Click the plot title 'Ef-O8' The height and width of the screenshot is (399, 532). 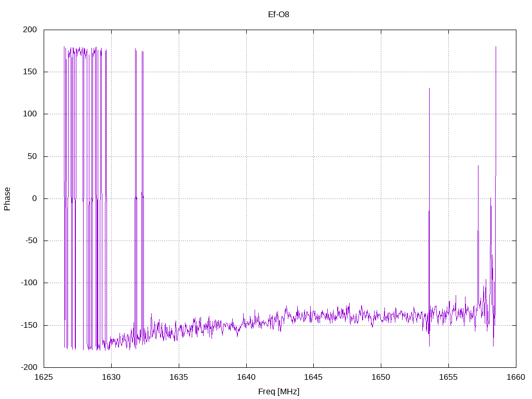pos(278,14)
